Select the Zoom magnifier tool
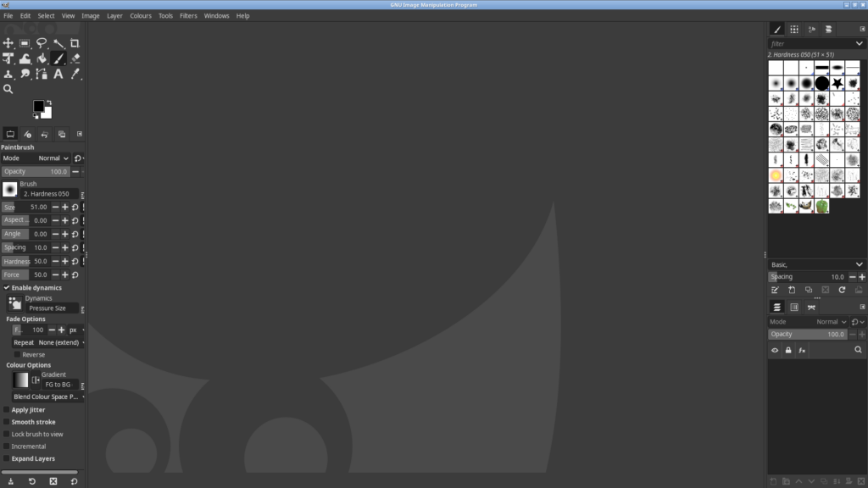The image size is (868, 488). (8, 89)
